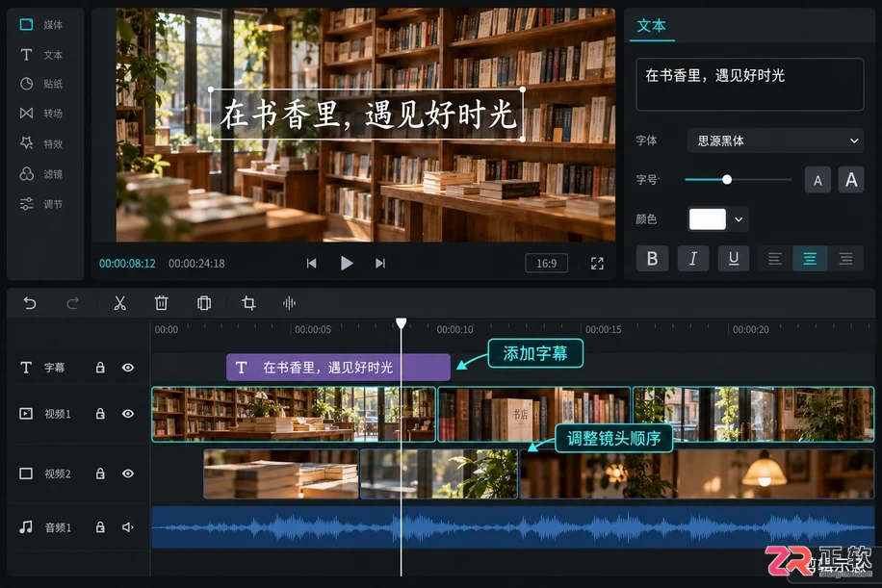Align text to the center

pyautogui.click(x=810, y=259)
